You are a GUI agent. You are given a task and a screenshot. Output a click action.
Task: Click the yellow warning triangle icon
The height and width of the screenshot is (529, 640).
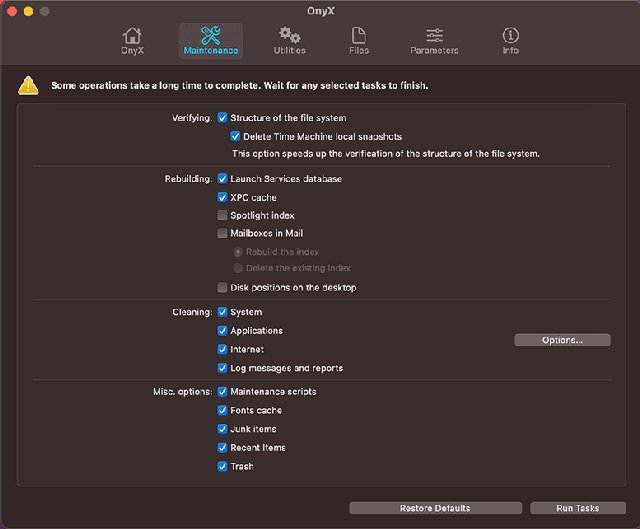tap(29, 86)
